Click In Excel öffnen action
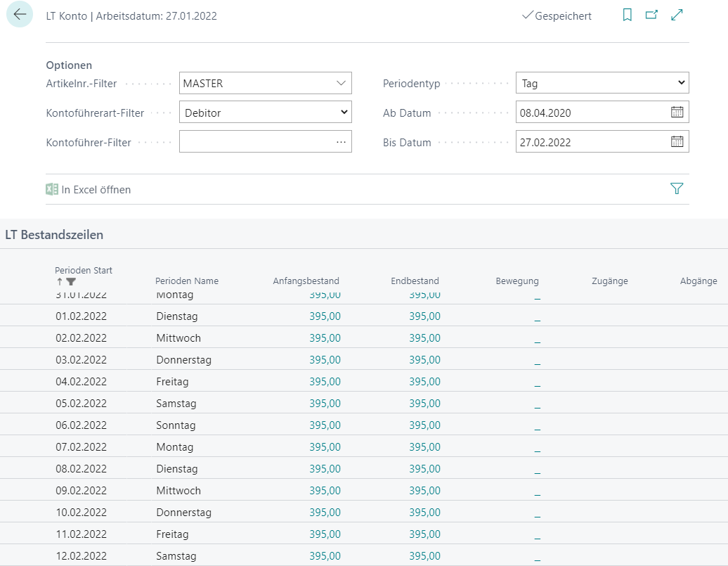728x566 pixels. pos(89,189)
